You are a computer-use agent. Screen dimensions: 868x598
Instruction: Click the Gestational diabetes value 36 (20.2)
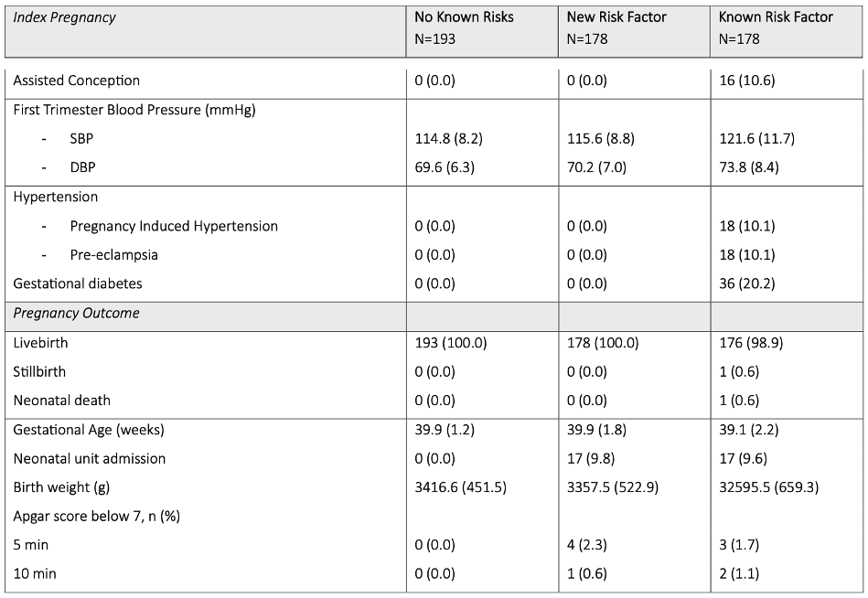(x=746, y=283)
